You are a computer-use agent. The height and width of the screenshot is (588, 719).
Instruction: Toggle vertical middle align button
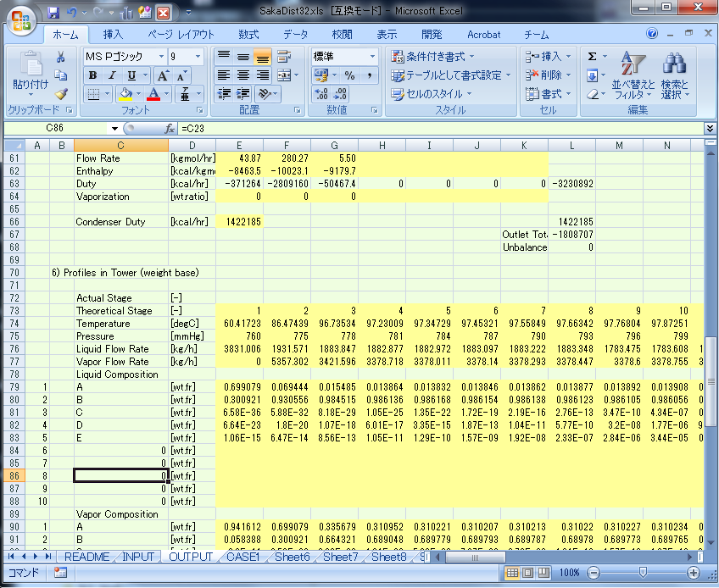[243, 57]
